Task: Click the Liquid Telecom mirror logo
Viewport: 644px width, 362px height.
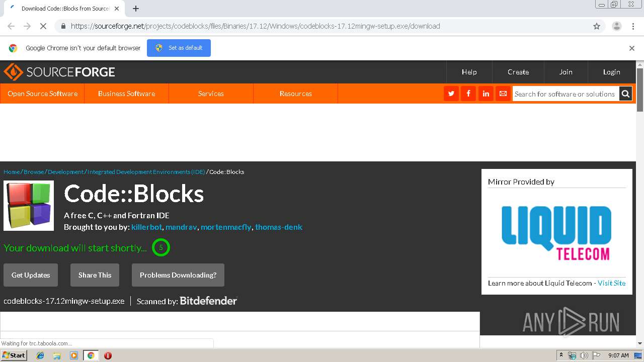Action: (x=556, y=233)
